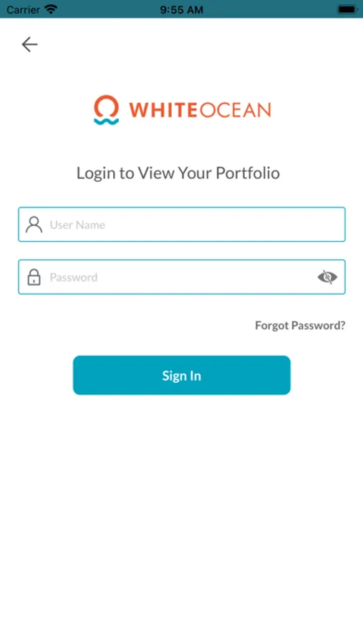Open the Forgot Password? link
Screen dimensions: 363x644
300,326
